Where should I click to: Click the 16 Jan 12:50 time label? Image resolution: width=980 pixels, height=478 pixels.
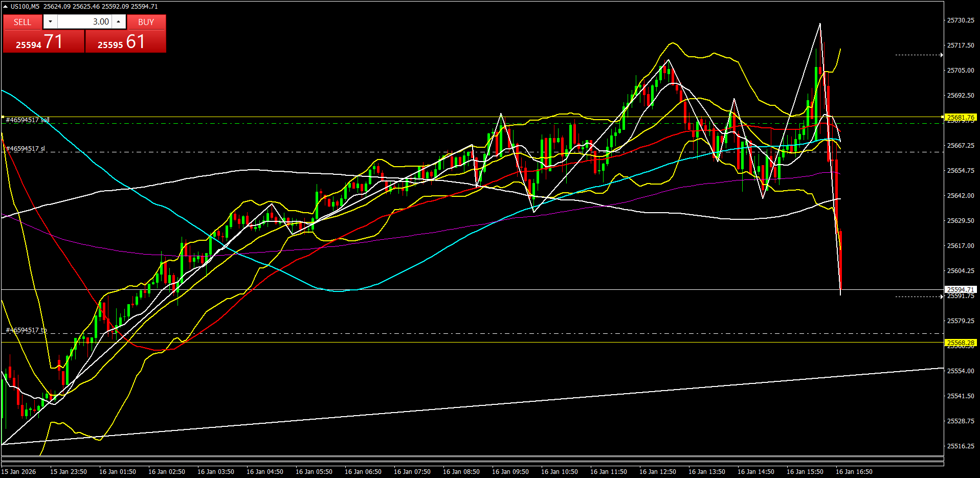click(x=657, y=471)
